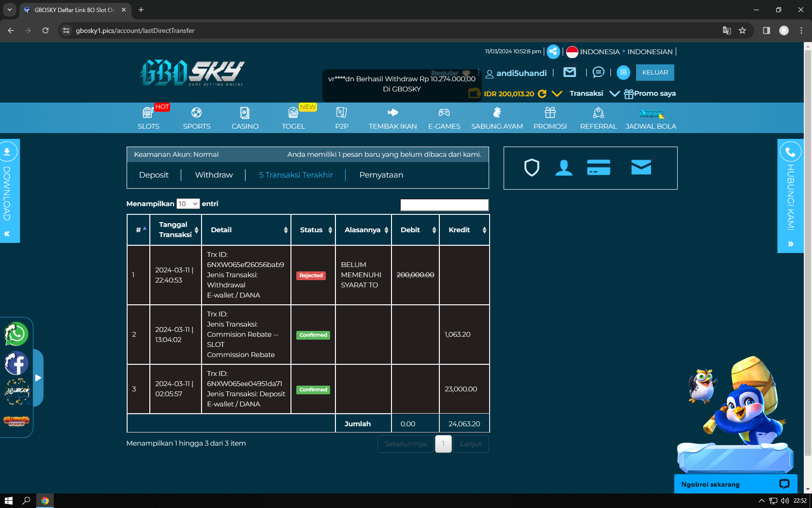The height and width of the screenshot is (508, 812).
Task: Click the bank card icon
Action: click(598, 168)
